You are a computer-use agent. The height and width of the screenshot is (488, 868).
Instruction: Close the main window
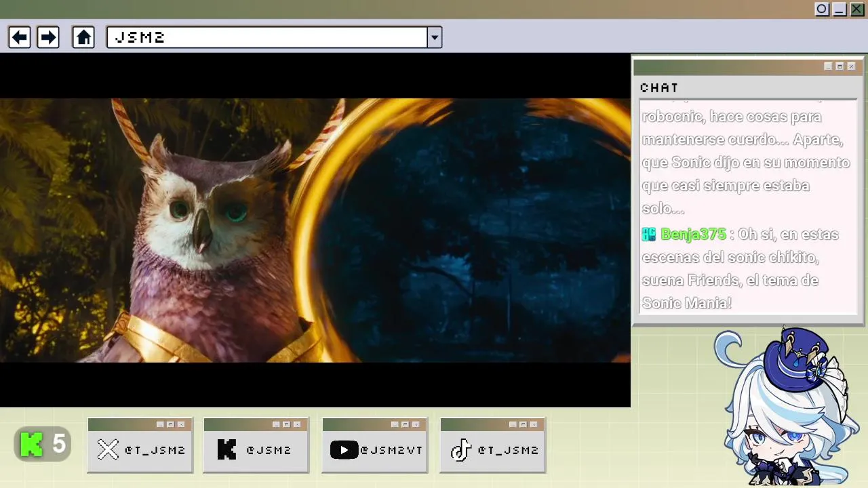click(857, 9)
